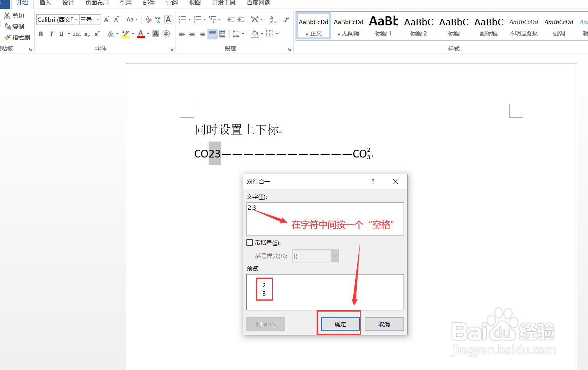588x370 pixels.
Task: Open the font name dropdown
Action: pyautogui.click(x=76, y=19)
